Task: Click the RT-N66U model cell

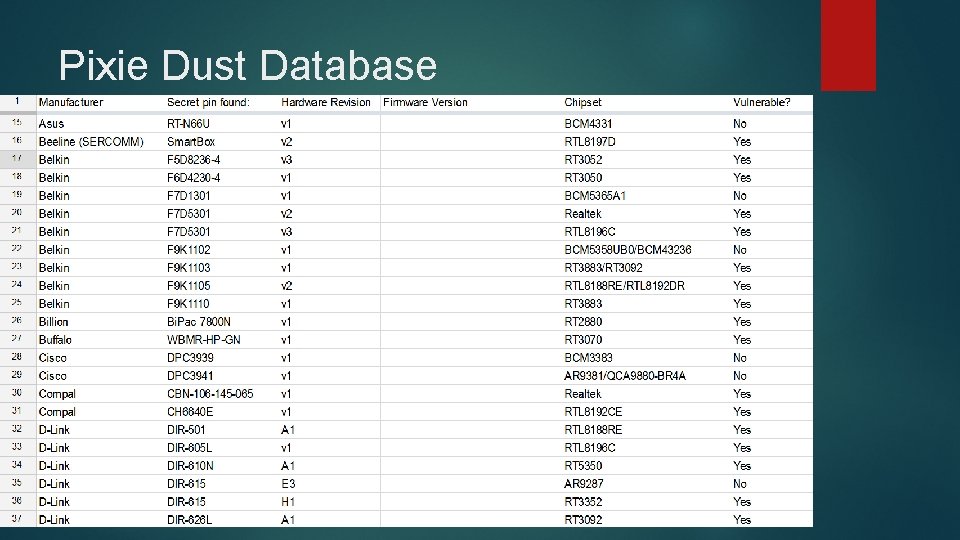Action: tap(188, 124)
